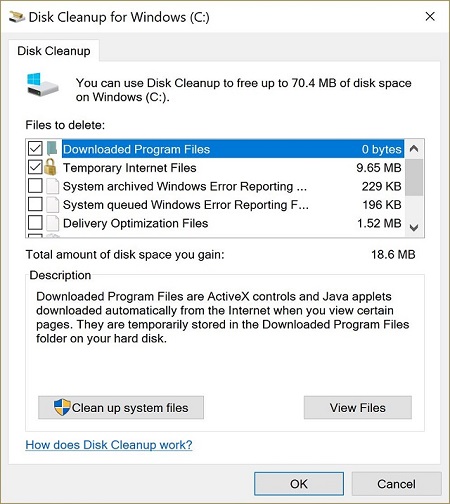
Task: Click the file icon next to Delivery Optimization Files
Action: point(52,223)
